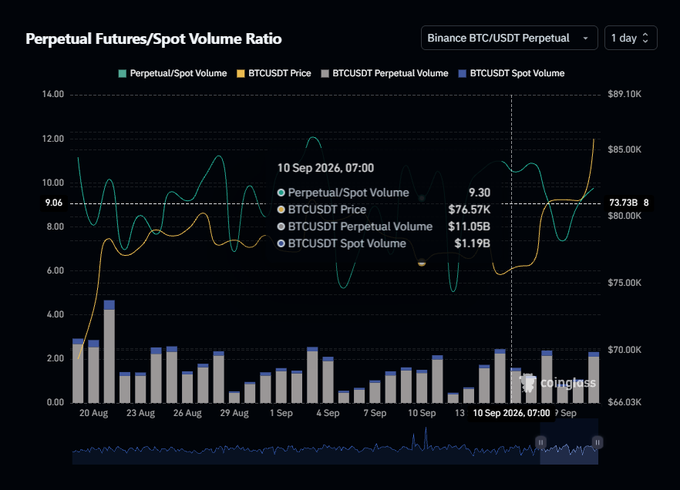680x490 pixels.
Task: Open the Binance BTC/USDT Perpetual dropdown
Action: point(509,38)
